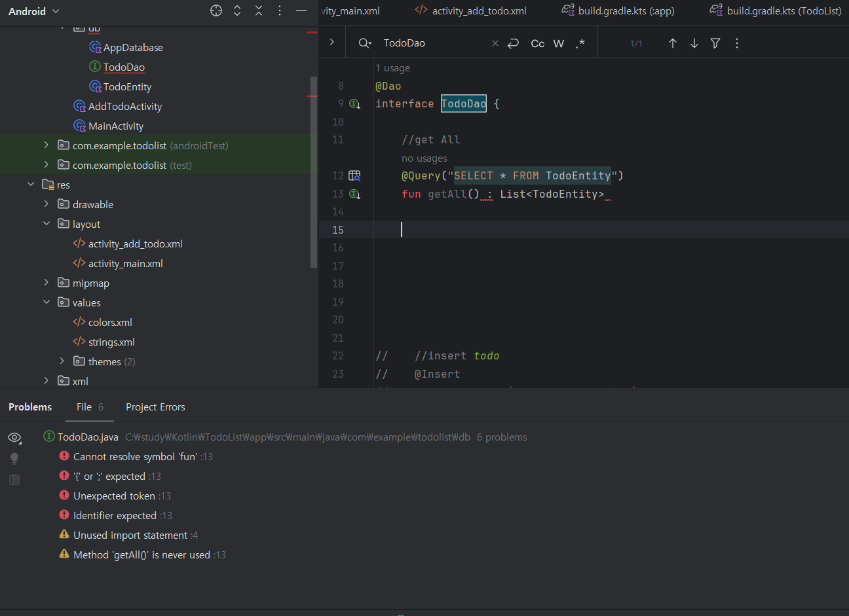This screenshot has height=616, width=849.
Task: Click the Room query gutter icon on line 12
Action: coord(354,175)
